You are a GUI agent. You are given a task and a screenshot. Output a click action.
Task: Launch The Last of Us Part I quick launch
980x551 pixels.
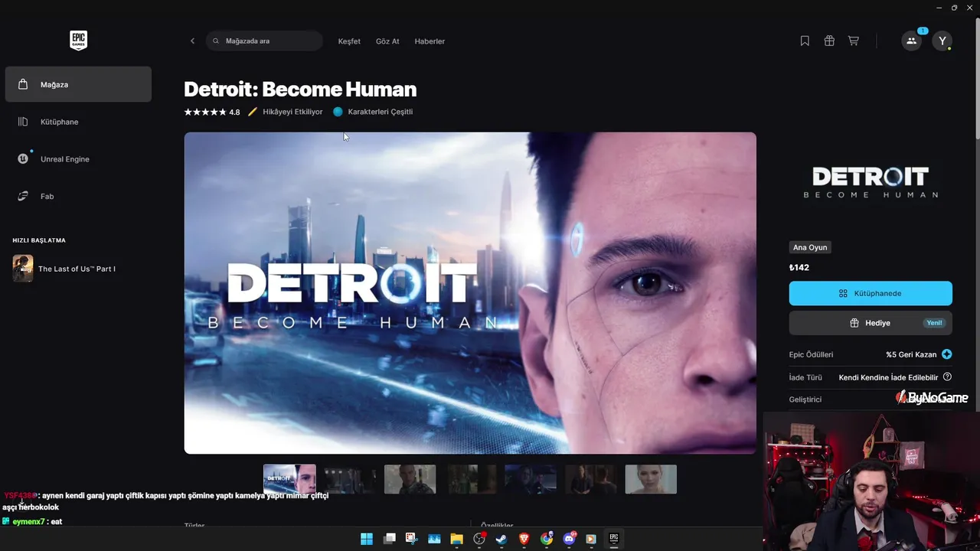click(x=78, y=269)
